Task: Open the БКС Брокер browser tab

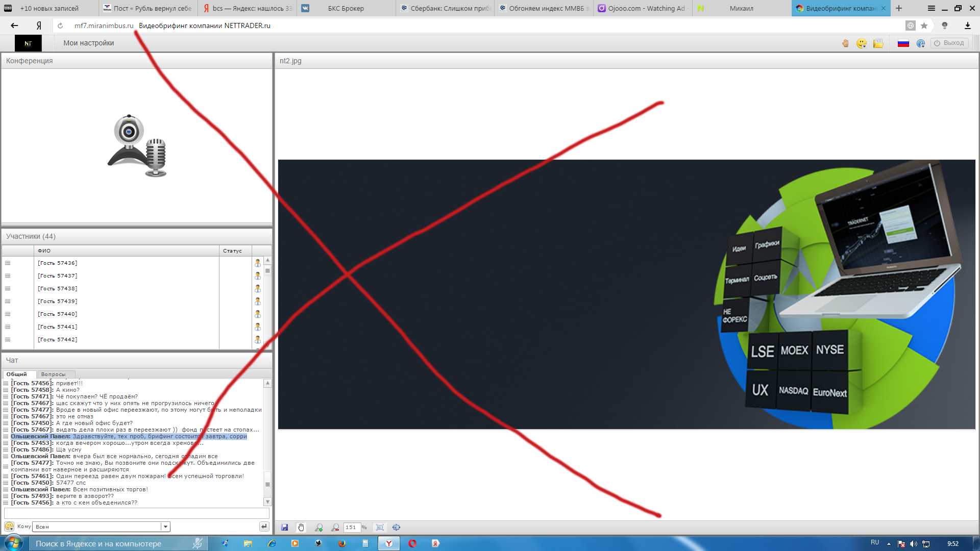Action: (346, 8)
